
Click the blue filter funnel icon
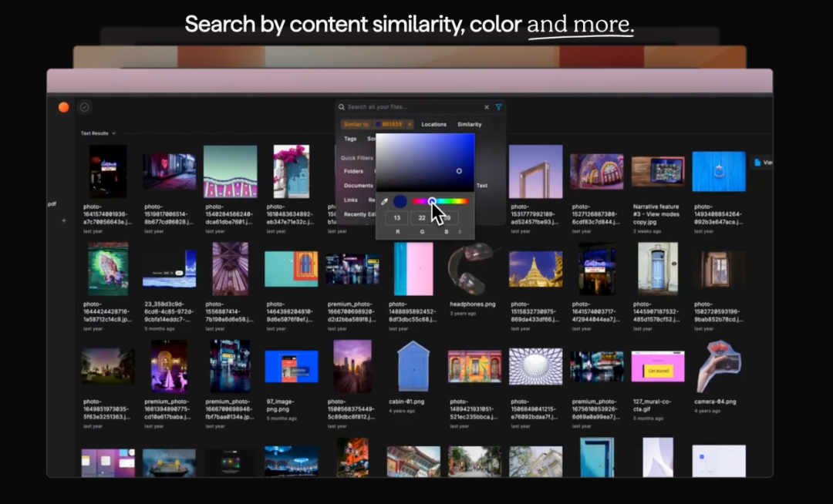[x=499, y=107]
